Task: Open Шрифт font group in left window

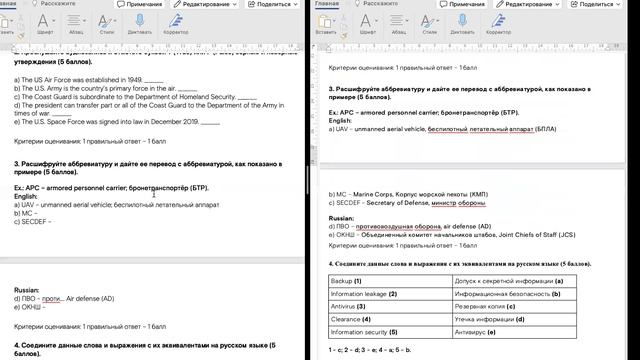Action: point(45,24)
